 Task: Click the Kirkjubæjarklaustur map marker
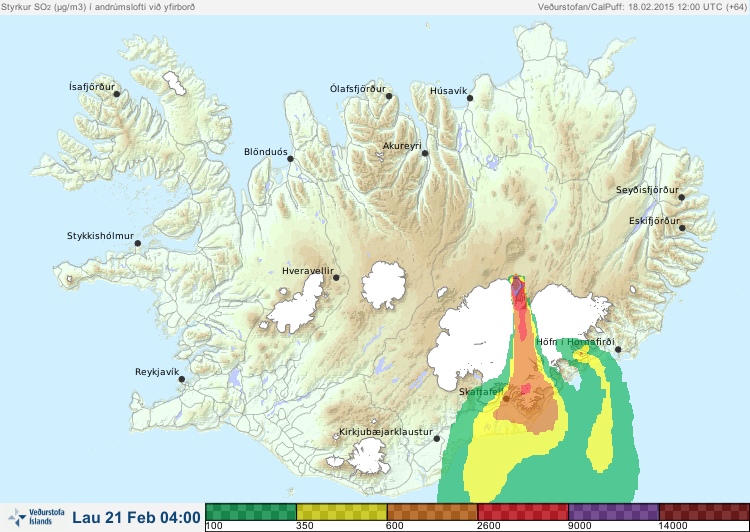[x=436, y=438]
